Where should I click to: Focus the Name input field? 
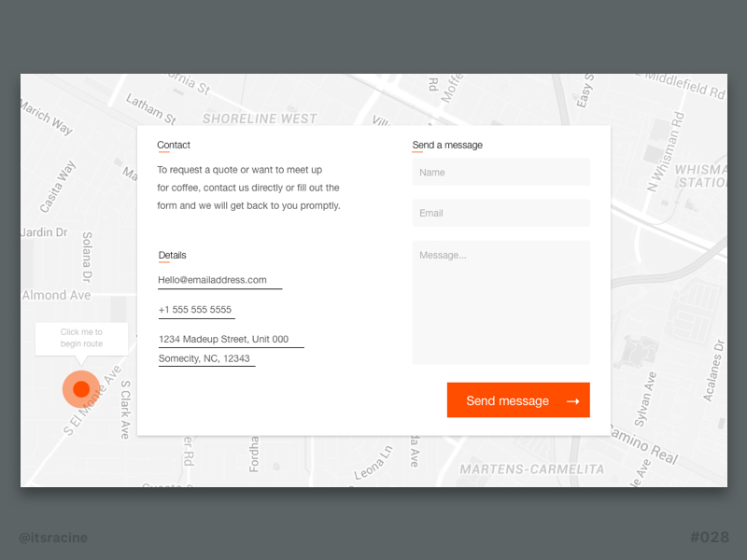tap(500, 173)
